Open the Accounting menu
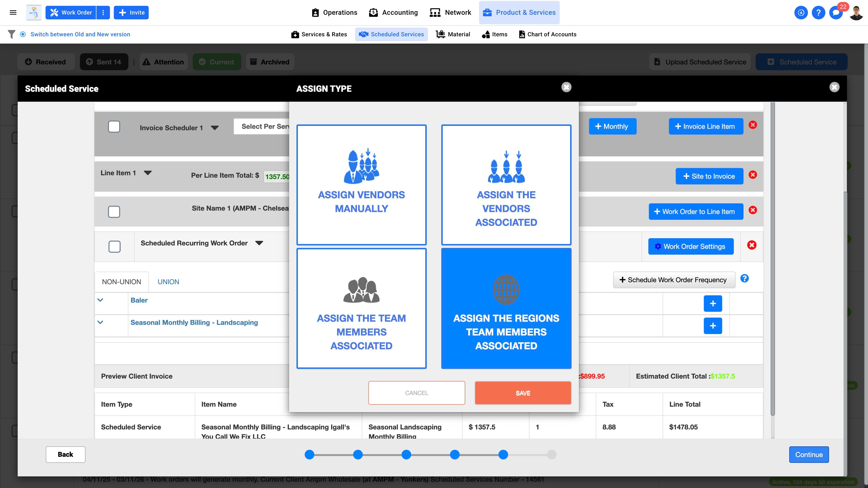The width and height of the screenshot is (868, 488). (393, 12)
